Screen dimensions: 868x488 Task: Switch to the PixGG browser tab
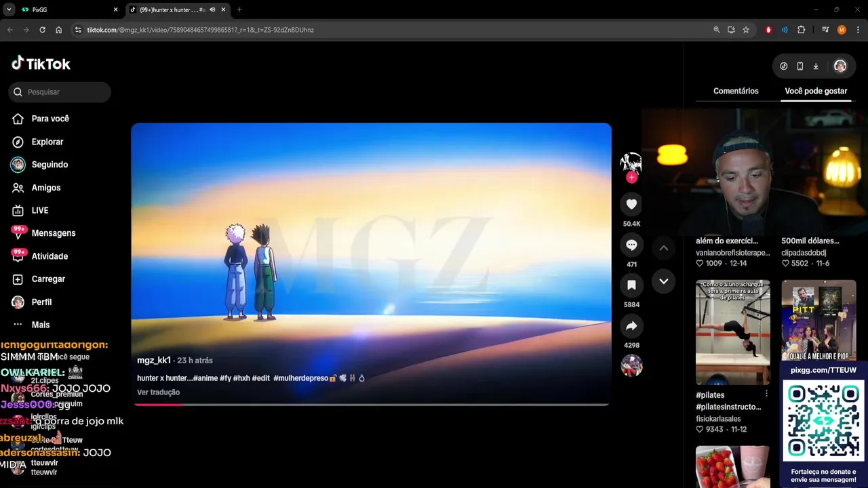coord(68,9)
